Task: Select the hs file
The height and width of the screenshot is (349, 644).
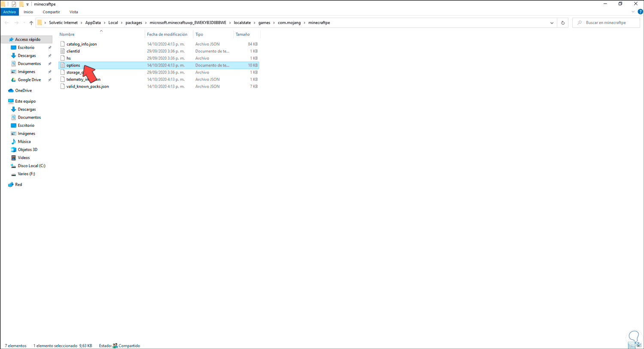Action: point(68,58)
